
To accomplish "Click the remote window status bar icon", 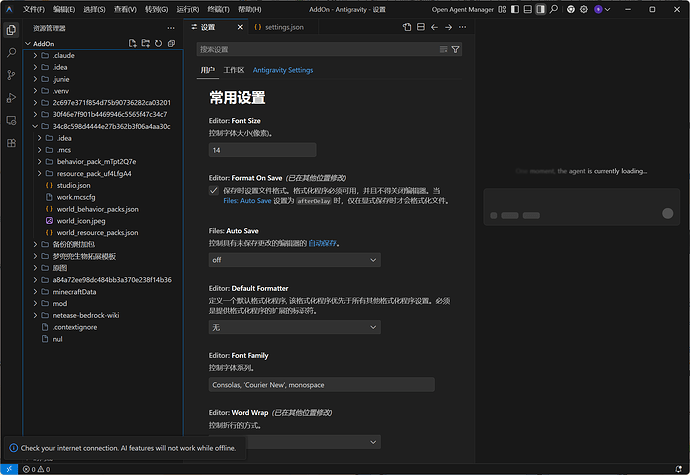I will [x=9, y=469].
